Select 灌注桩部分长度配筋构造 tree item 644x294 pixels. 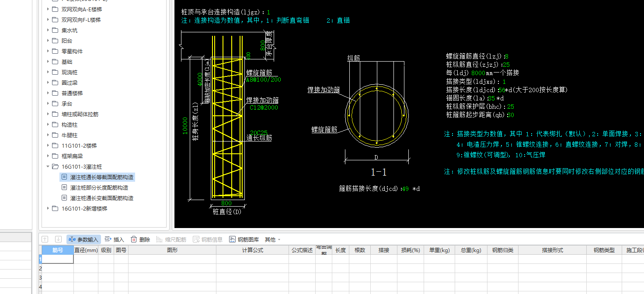pos(99,187)
